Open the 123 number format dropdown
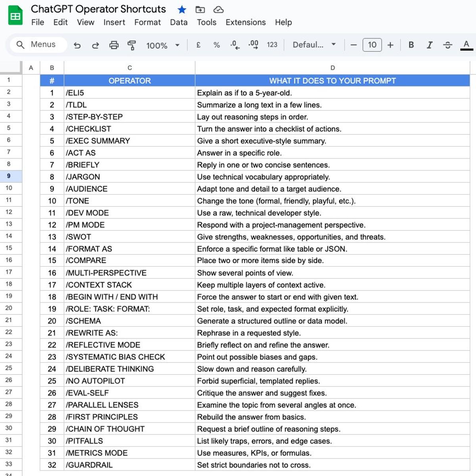 click(272, 45)
